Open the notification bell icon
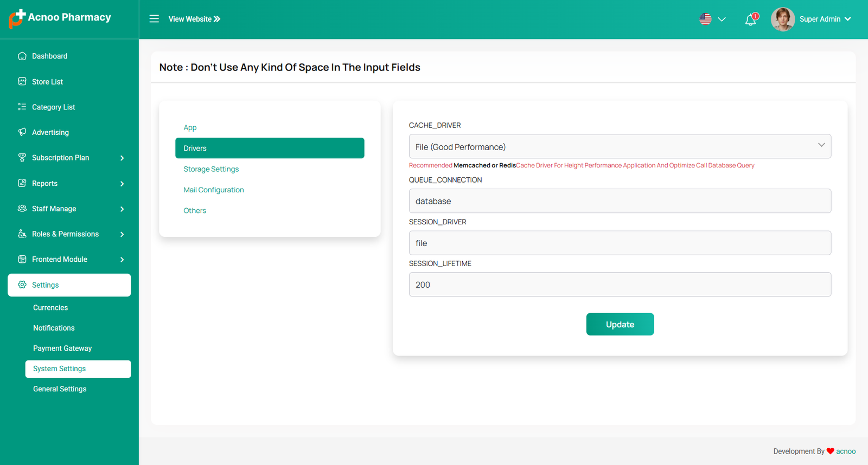868x465 pixels. point(751,20)
